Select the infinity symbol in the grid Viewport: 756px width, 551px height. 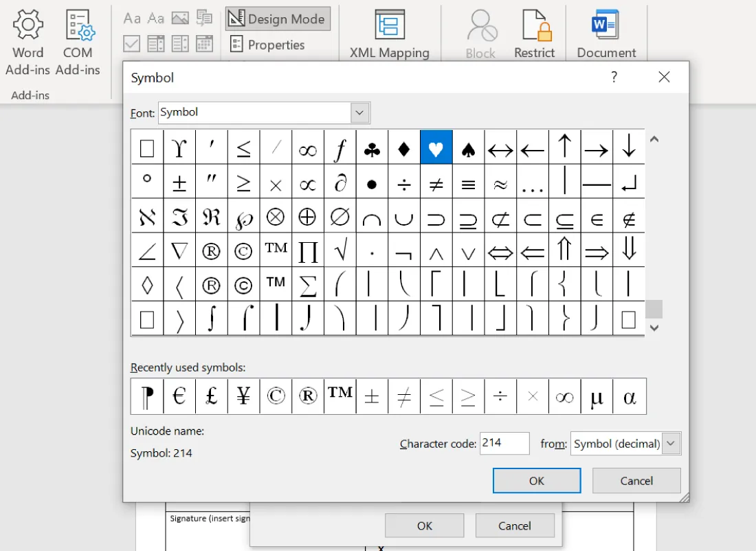(307, 147)
